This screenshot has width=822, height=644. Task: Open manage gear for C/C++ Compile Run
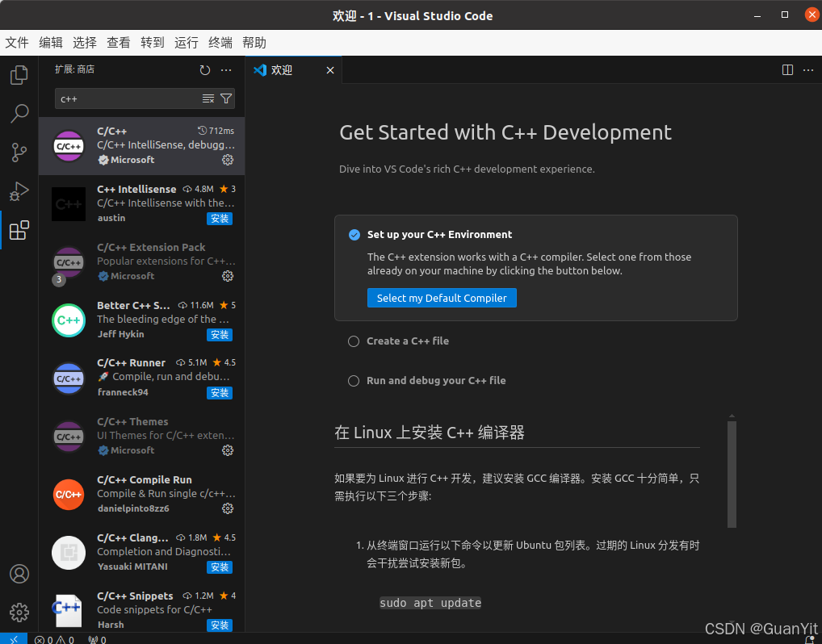[x=228, y=508]
